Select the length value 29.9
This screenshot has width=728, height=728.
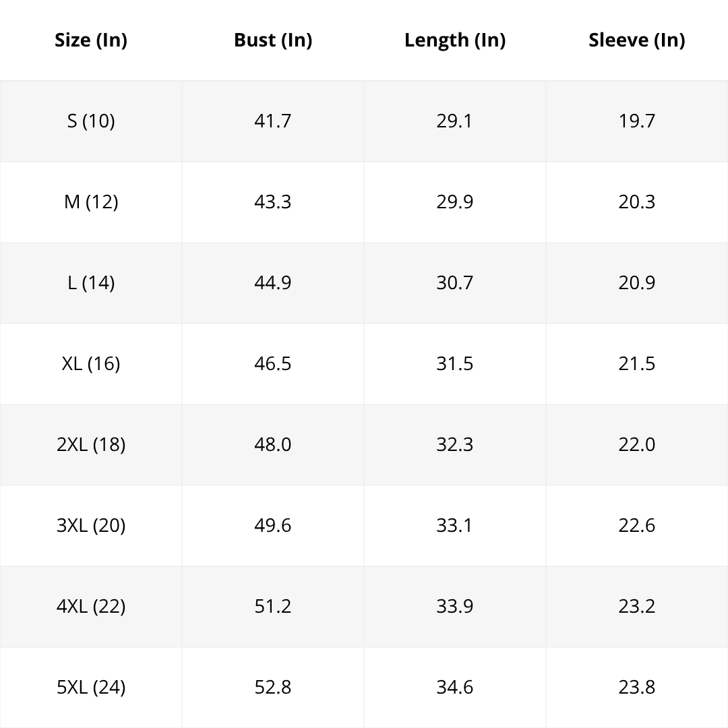tap(455, 202)
